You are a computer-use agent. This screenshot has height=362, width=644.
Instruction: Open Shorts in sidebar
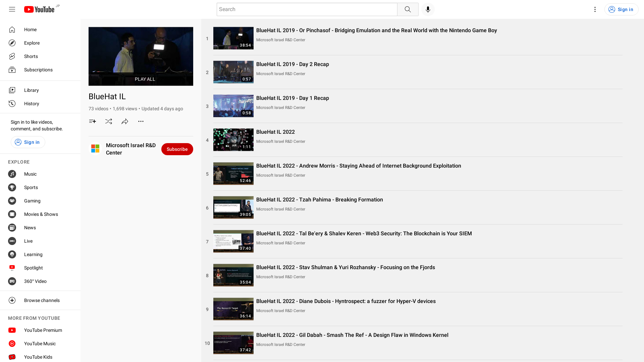coord(40,56)
